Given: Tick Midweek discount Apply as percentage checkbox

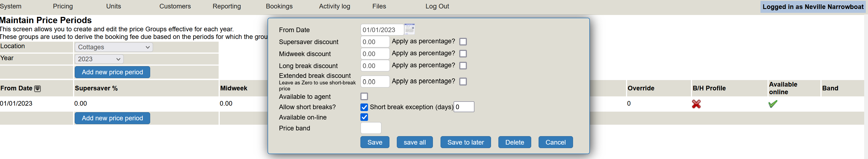Looking at the screenshot, I should point(463,54).
